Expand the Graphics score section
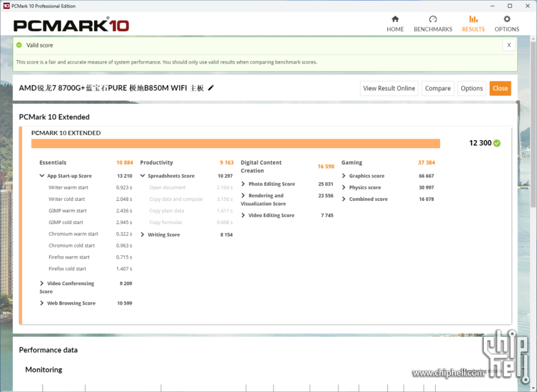This screenshot has width=537, height=392. click(344, 176)
